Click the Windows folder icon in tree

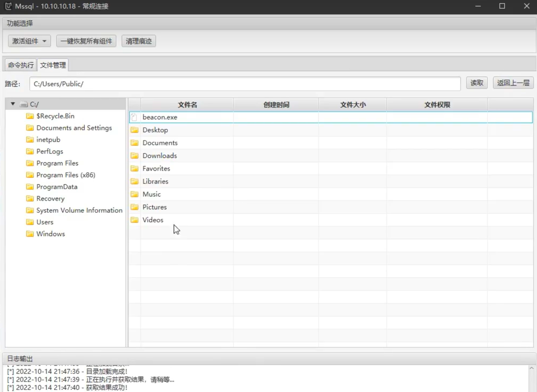pyautogui.click(x=30, y=234)
